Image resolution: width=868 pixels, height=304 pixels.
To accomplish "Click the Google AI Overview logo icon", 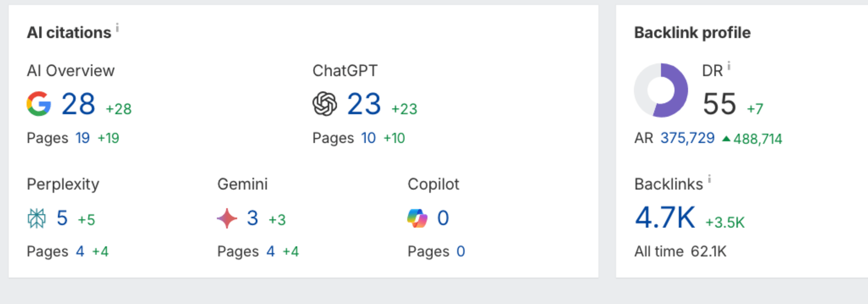I will tap(39, 104).
